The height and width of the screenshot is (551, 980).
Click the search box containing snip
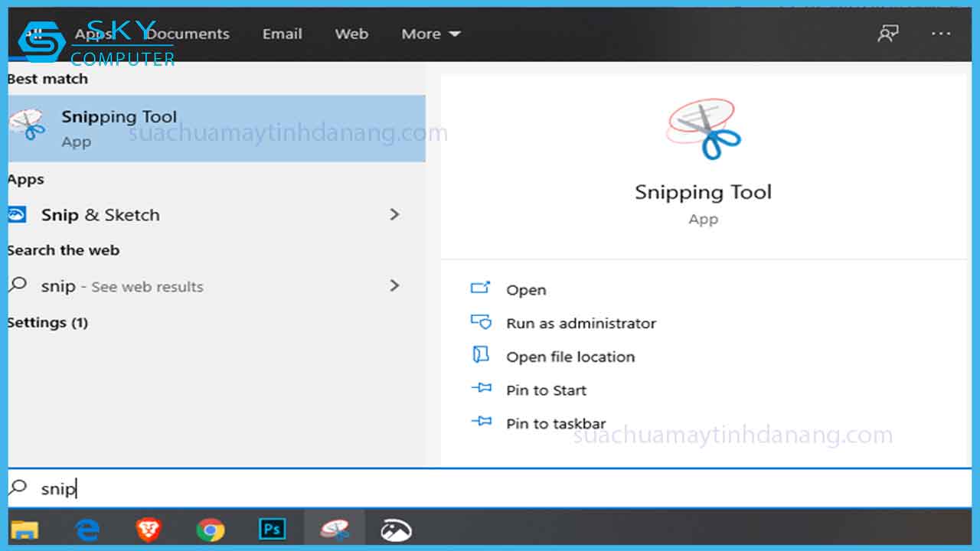click(x=490, y=488)
